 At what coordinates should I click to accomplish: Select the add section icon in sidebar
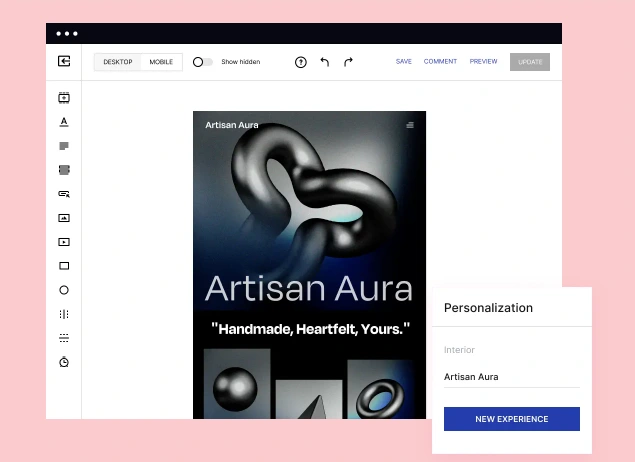pos(64,98)
